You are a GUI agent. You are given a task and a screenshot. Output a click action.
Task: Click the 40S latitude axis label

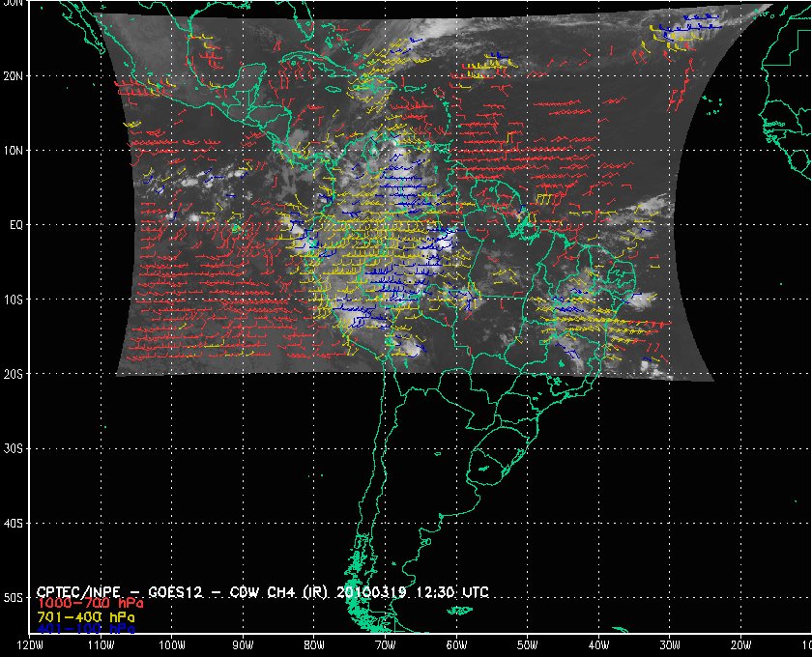click(x=13, y=523)
